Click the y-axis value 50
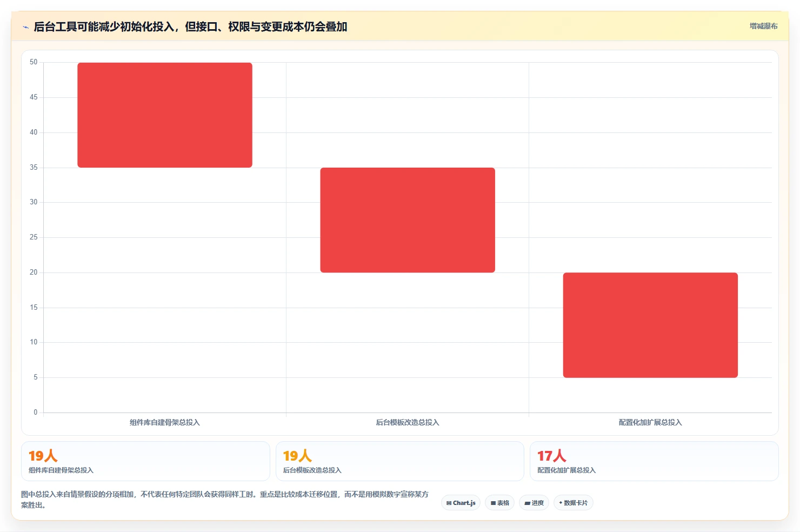The image size is (800, 532). tap(34, 62)
